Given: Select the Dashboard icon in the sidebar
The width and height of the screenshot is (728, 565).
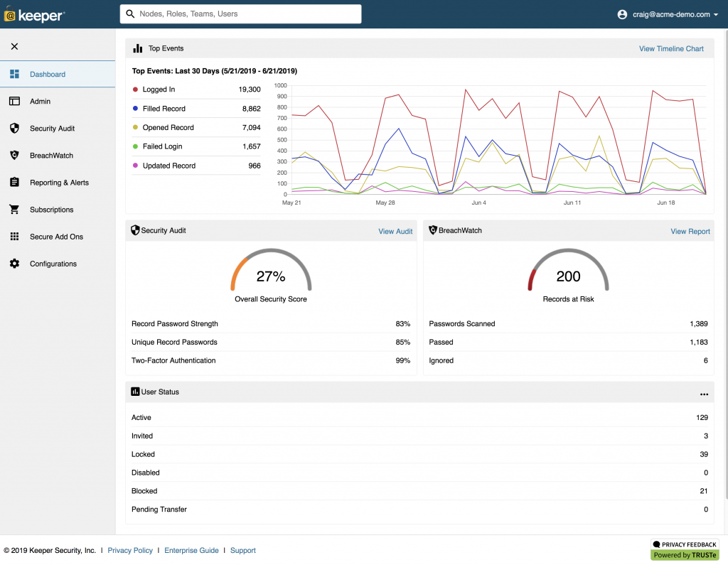Looking at the screenshot, I should click(13, 74).
